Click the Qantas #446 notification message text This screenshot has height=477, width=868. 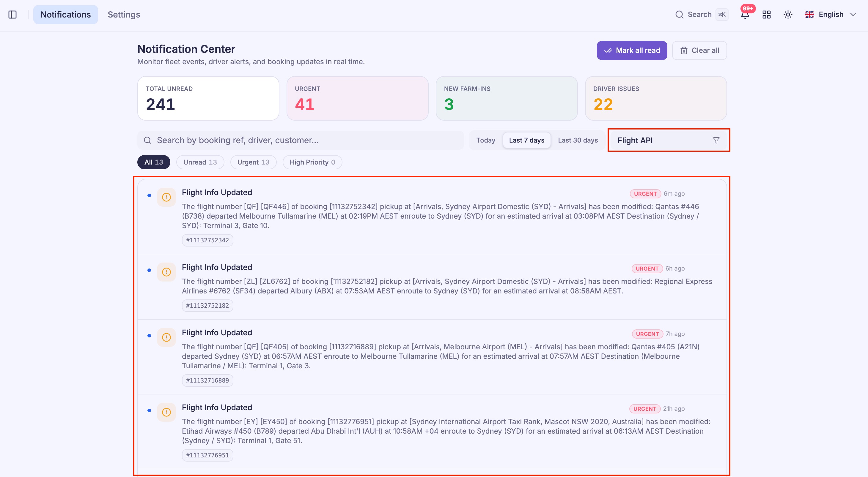(441, 216)
